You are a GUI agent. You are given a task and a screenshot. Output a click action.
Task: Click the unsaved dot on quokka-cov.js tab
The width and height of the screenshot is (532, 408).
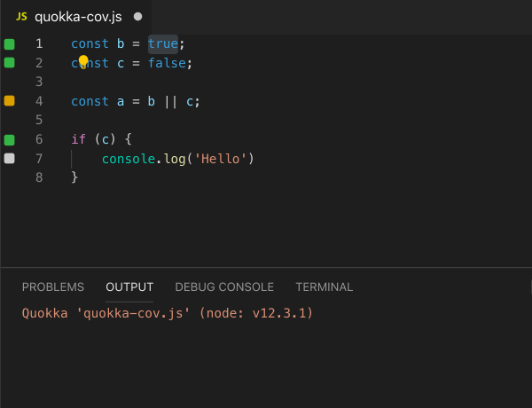[x=137, y=17]
